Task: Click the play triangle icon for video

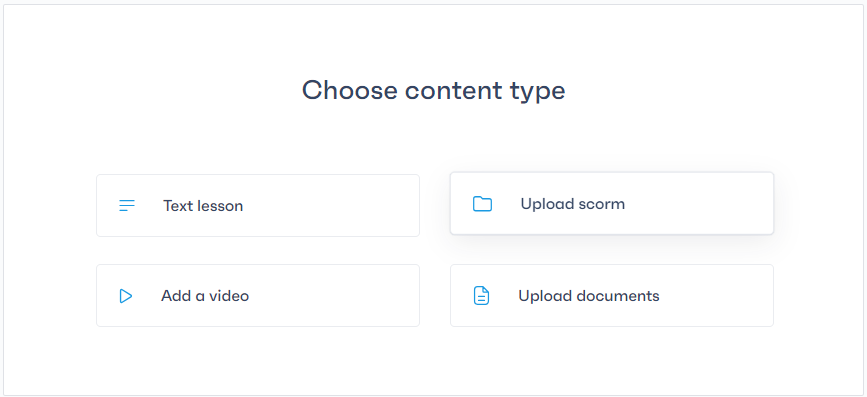Action: [126, 296]
